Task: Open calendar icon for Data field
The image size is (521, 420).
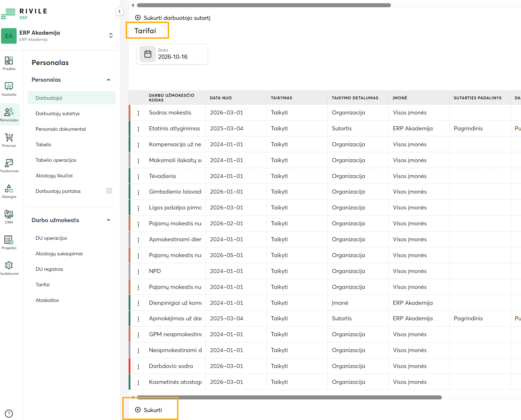Action: coord(148,54)
